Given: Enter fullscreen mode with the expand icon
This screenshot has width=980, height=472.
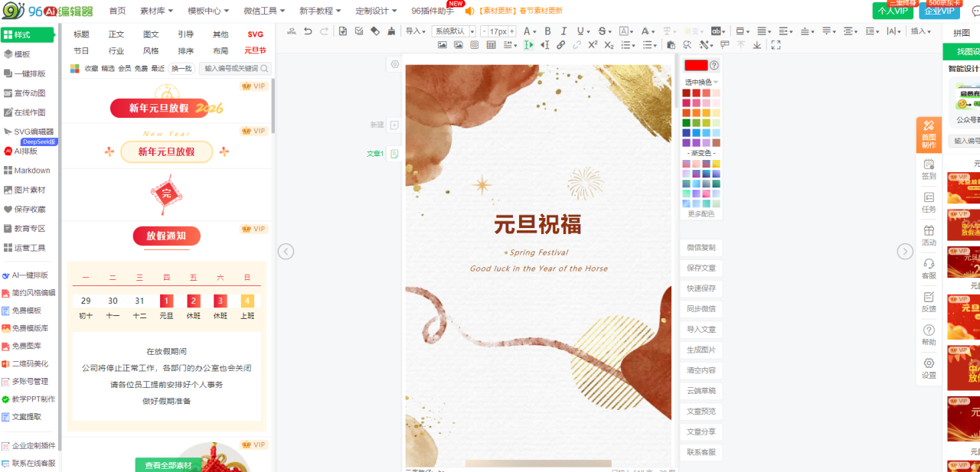Looking at the screenshot, I should pos(776,45).
